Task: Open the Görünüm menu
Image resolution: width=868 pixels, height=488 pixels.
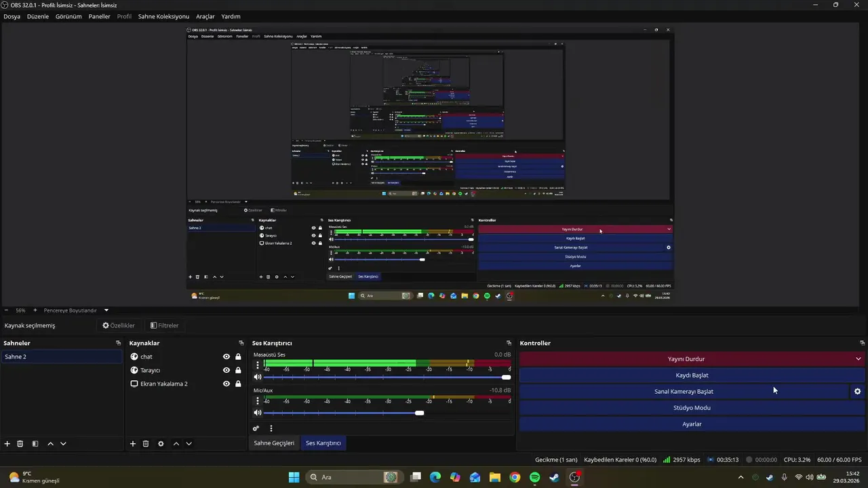Action: tap(68, 16)
